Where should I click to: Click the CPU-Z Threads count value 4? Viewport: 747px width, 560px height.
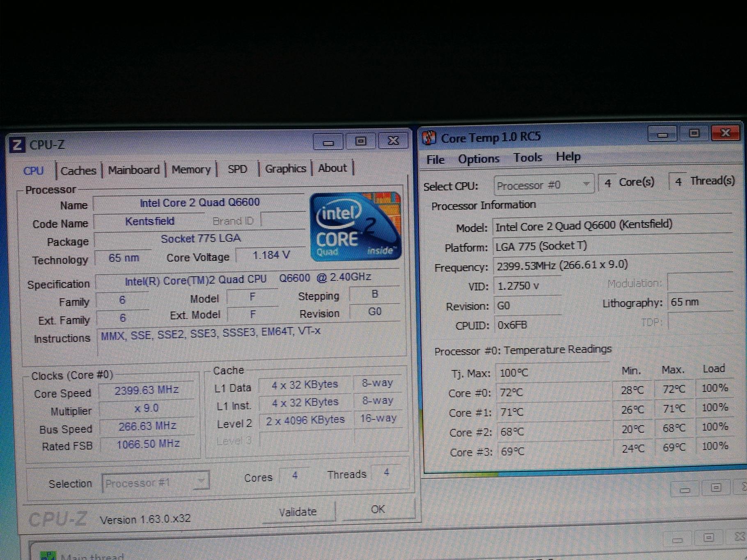pos(386,473)
